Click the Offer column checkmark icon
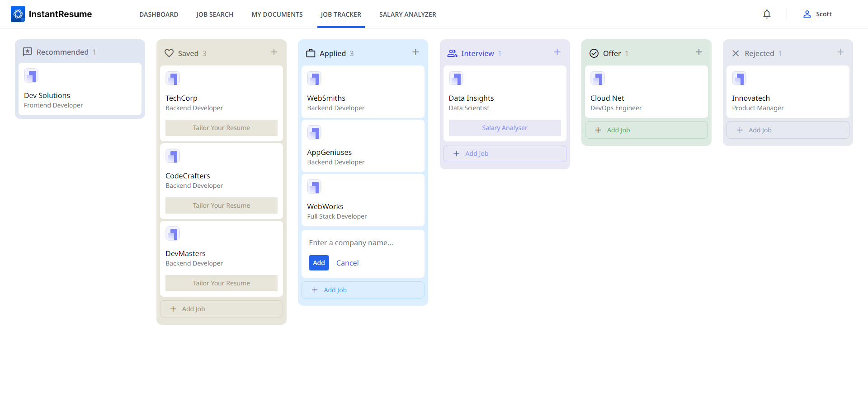Viewport: 868px width, 415px height. tap(594, 53)
